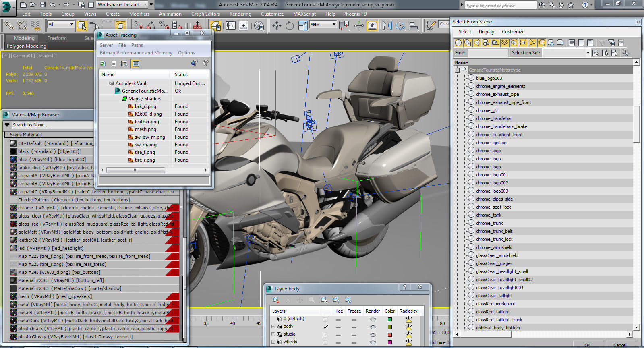The image size is (644, 348).
Task: Click the Mirror tool icon
Action: pos(387,26)
